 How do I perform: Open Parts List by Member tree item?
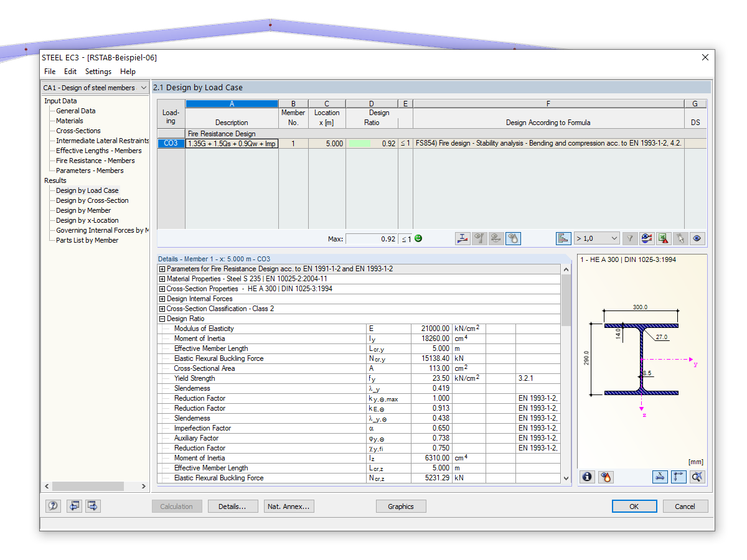(87, 240)
